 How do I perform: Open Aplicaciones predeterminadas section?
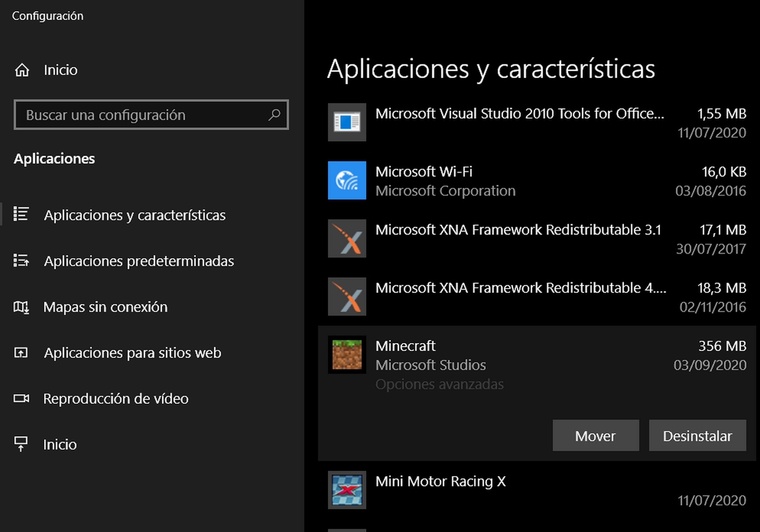[139, 261]
